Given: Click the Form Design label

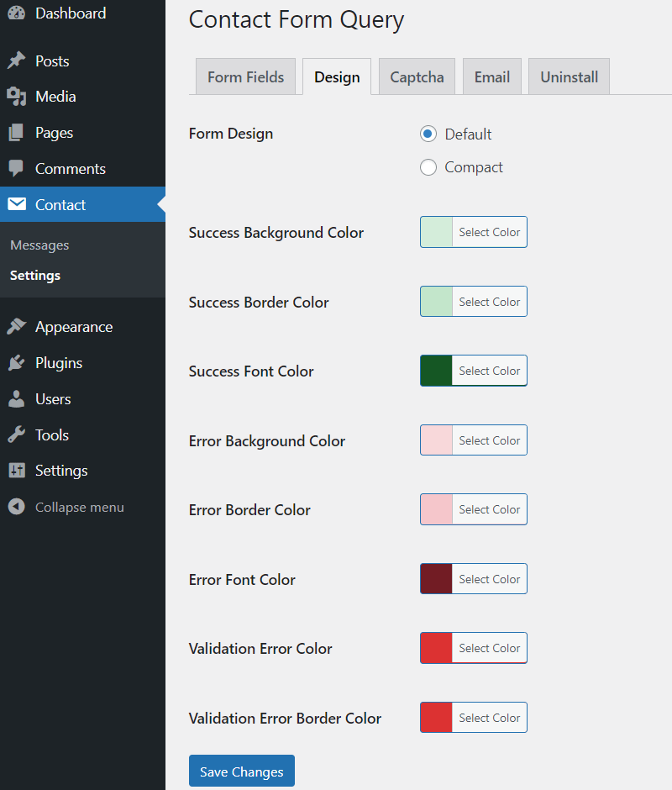Looking at the screenshot, I should coord(231,134).
